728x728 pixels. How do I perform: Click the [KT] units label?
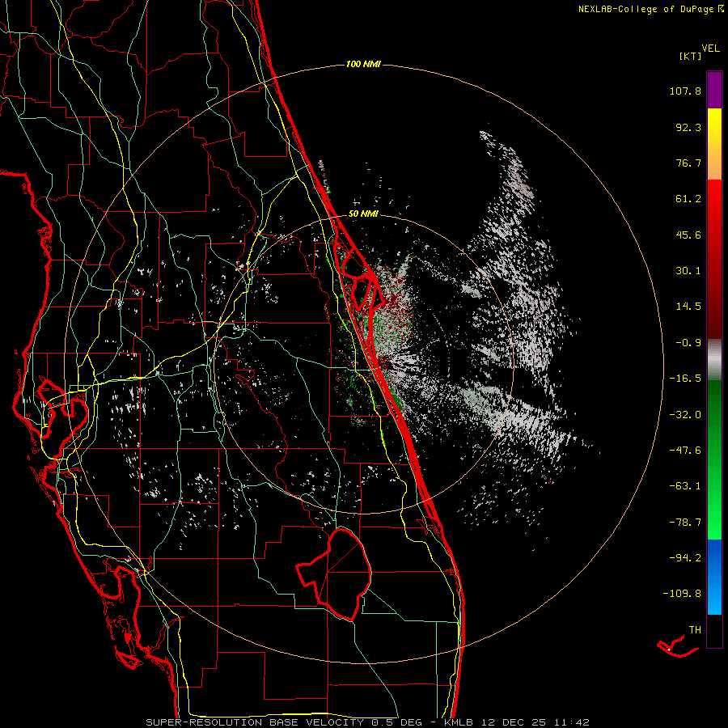[691, 56]
